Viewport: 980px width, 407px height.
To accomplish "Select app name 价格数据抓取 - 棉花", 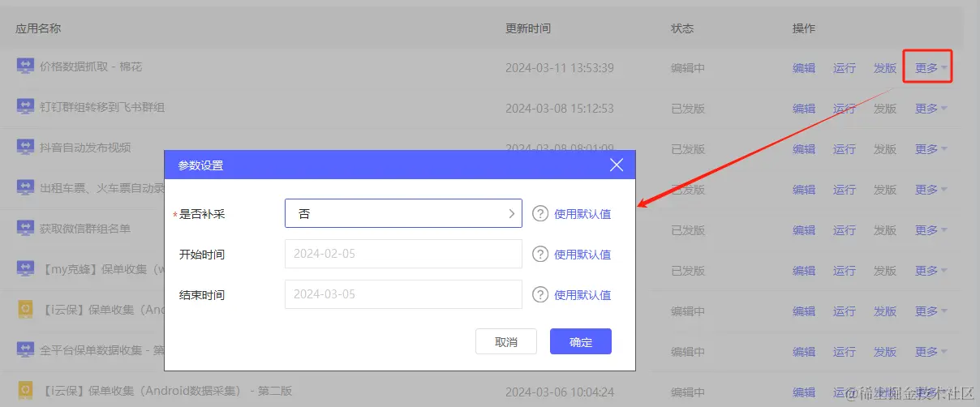I will [x=91, y=66].
